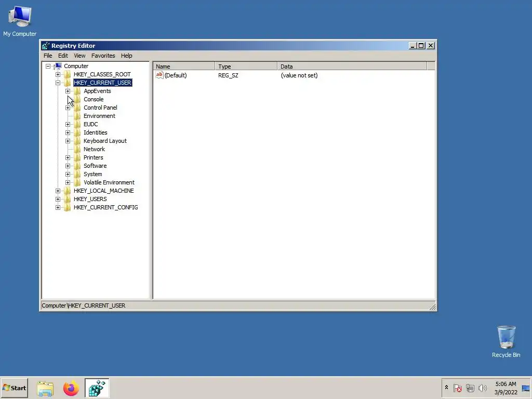Click the HKEY_LOCAL_MACHINE folder icon
The image size is (532, 399).
(67, 191)
